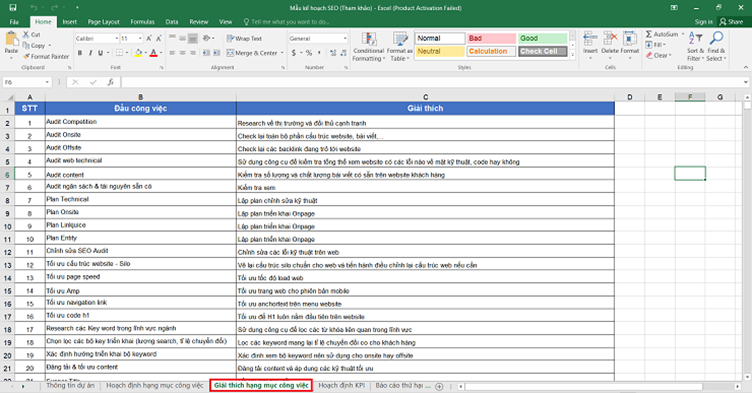Image resolution: width=752 pixels, height=393 pixels.
Task: Switch to the Data ribbon tab
Action: tap(172, 22)
